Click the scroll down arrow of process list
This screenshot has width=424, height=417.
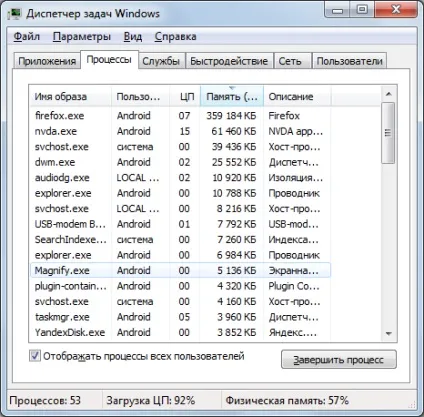pyautogui.click(x=388, y=333)
